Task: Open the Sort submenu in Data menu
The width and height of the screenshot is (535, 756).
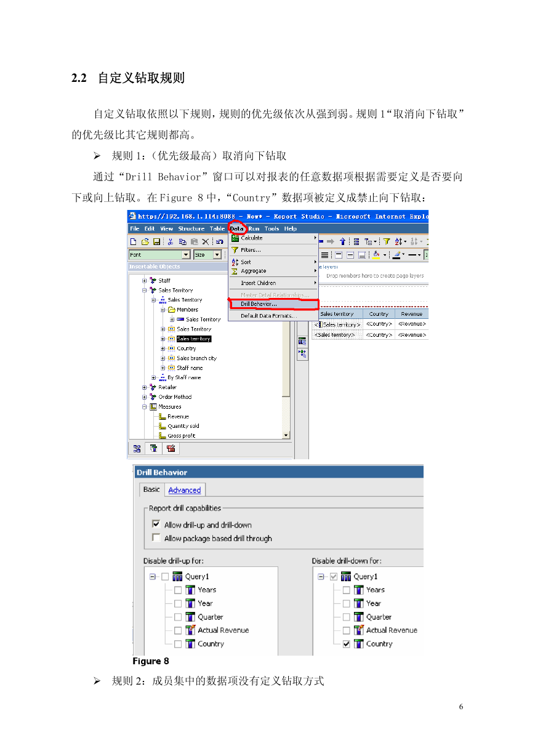Action: point(274,262)
